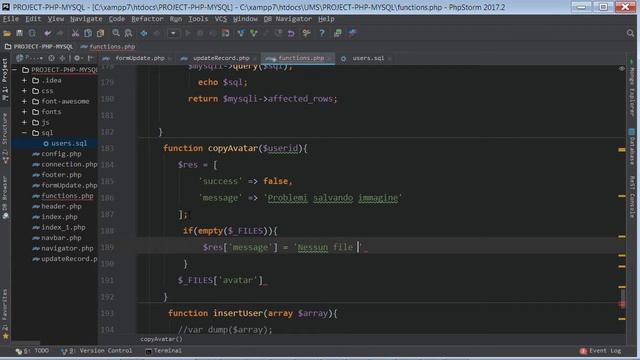Open the run configuration dropdown
The width and height of the screenshot is (640, 360).
coord(173,33)
